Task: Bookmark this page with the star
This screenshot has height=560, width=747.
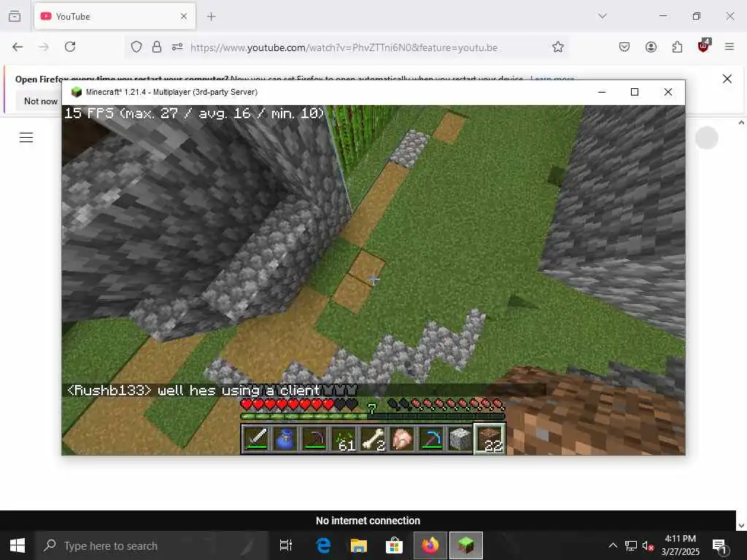Action: point(558,47)
